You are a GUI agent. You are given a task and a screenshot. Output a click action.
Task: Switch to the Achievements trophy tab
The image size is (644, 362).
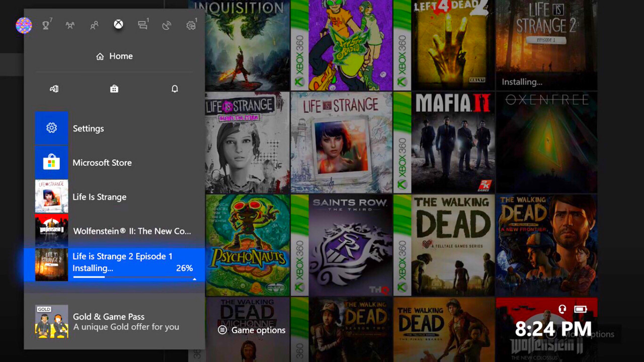[x=46, y=25]
